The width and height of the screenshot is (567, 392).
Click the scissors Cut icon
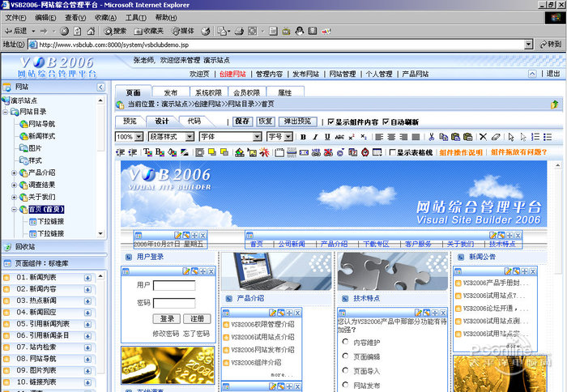(432, 137)
